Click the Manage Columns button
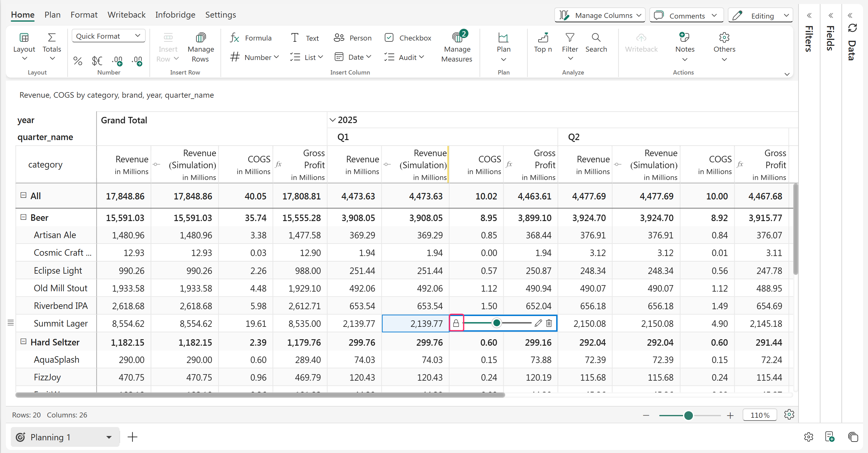This screenshot has height=453, width=868. [x=600, y=15]
